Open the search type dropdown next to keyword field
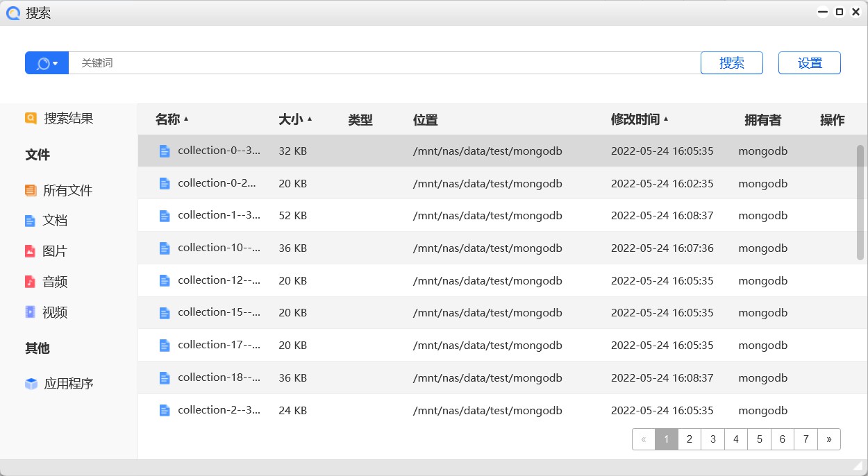 47,62
